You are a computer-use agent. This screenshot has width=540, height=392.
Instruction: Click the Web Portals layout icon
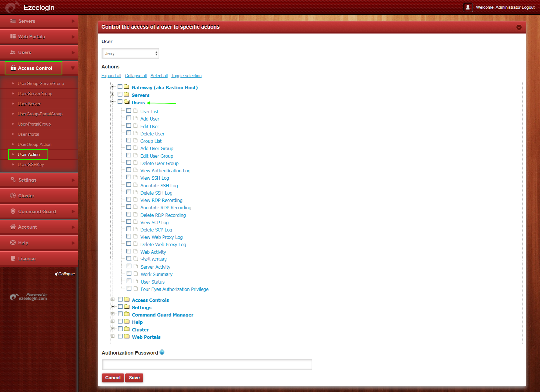(13, 36)
